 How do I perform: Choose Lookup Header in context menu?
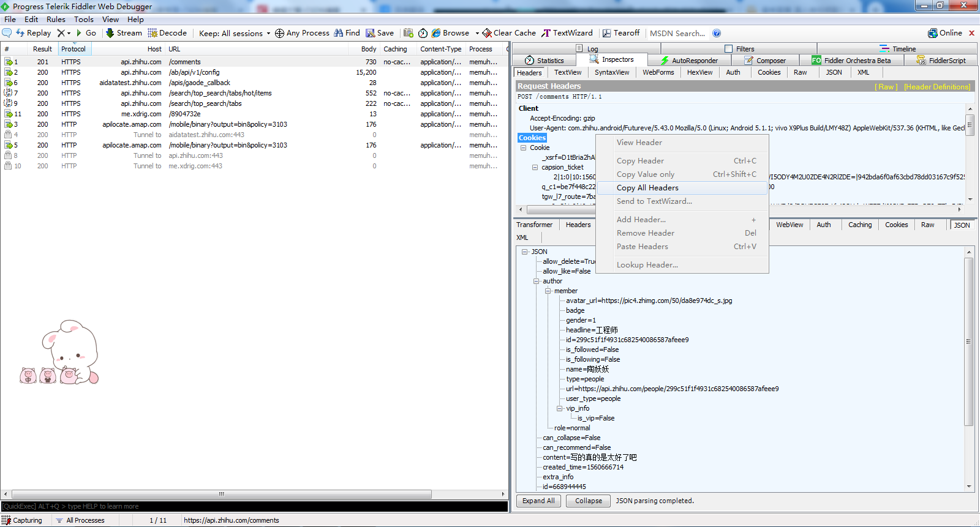pos(682,265)
